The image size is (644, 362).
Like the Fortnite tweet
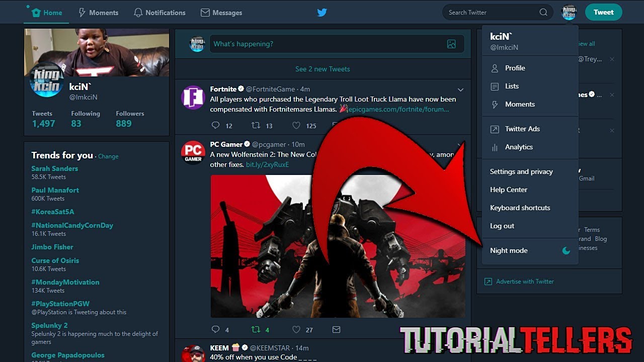296,125
